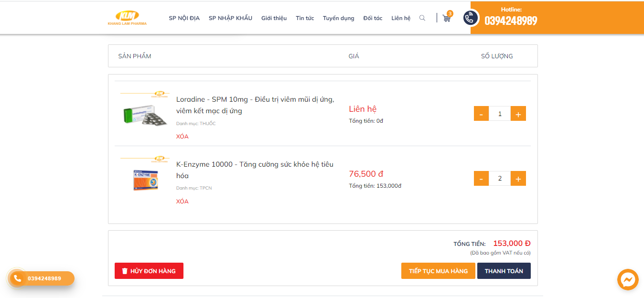Open the search magnifier icon
Screen dimensions: 644x298
(422, 18)
